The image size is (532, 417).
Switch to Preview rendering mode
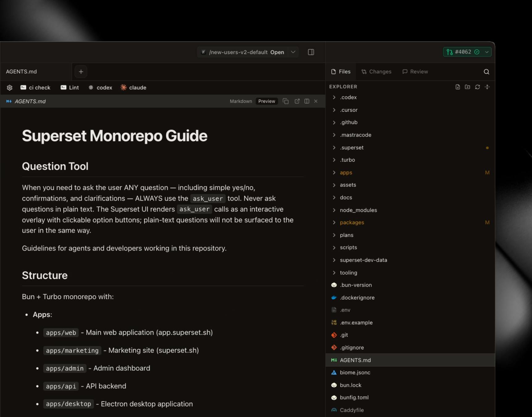click(267, 101)
